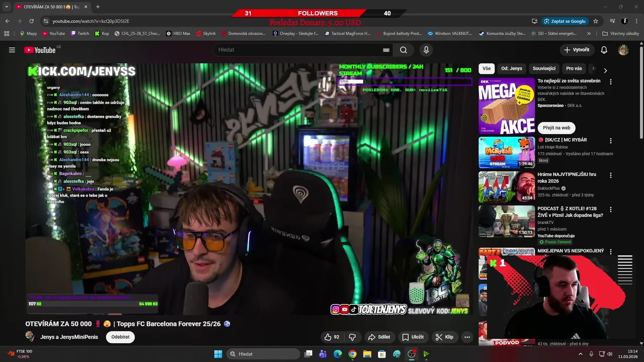This screenshot has height=362, width=644.
Task: Open options for Hráme NAJVTIPNEJŠIU hru video
Action: [611, 175]
